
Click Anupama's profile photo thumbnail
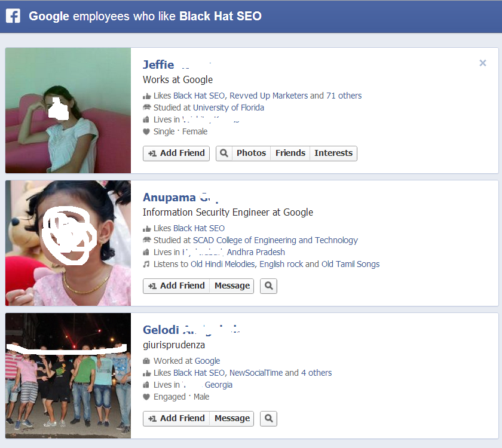coord(68,243)
